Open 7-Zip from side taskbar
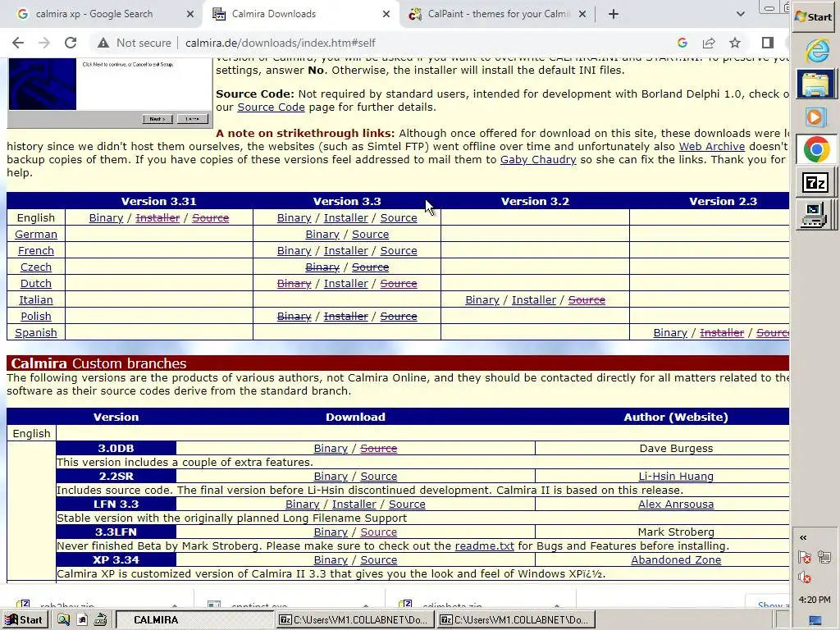This screenshot has width=840, height=630. pos(815,183)
